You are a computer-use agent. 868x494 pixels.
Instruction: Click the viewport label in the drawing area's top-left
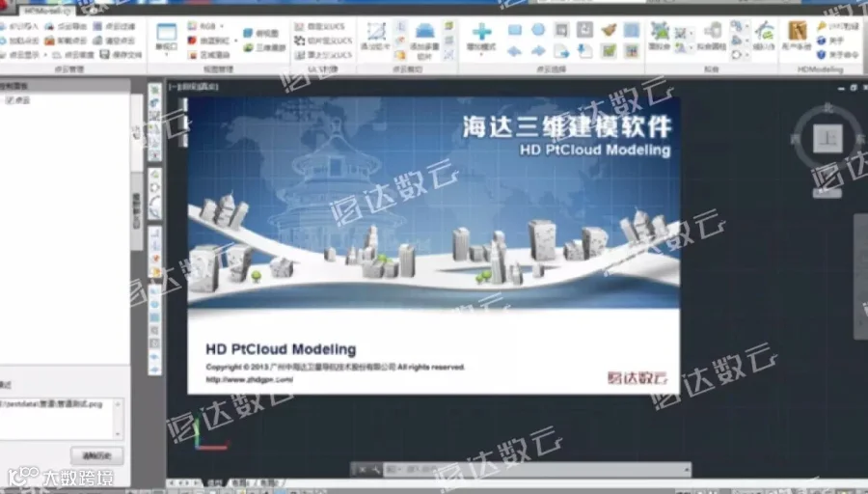pyautogui.click(x=193, y=87)
